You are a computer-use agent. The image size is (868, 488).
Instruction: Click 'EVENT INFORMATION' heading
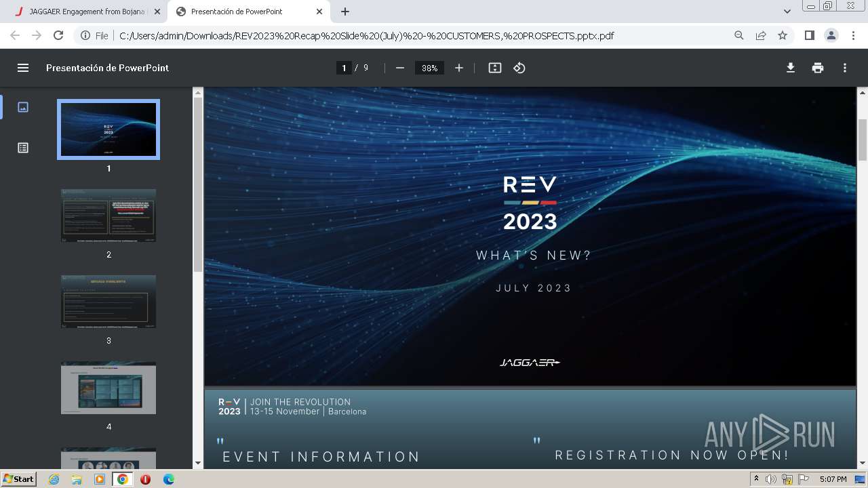pyautogui.click(x=321, y=457)
